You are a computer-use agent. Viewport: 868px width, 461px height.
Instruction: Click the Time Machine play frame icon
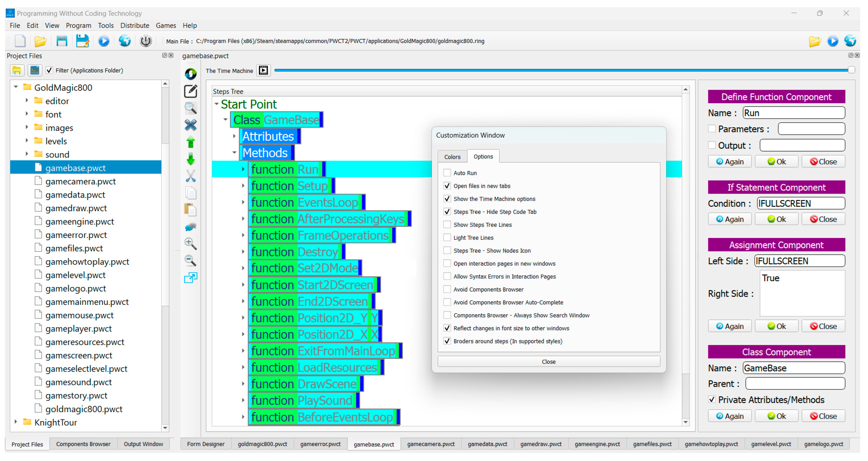263,70
